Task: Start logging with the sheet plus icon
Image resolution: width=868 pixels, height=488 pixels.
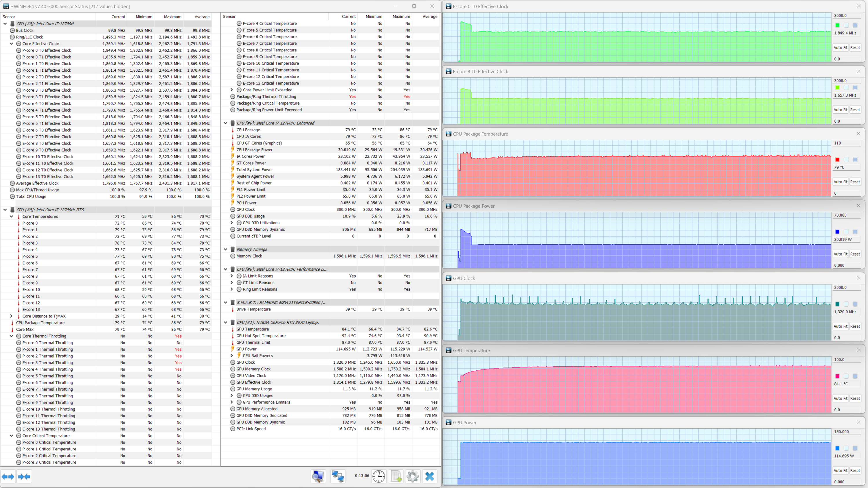Action: click(396, 476)
